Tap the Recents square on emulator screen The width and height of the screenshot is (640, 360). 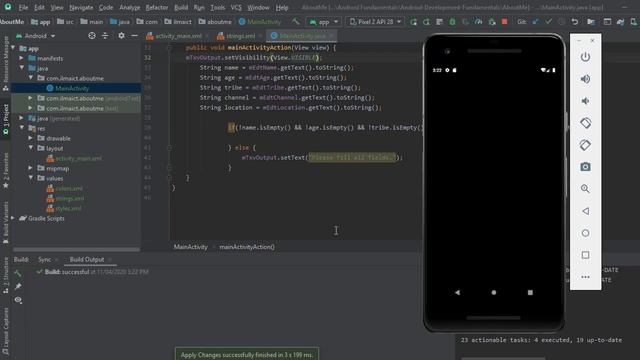pos(530,292)
